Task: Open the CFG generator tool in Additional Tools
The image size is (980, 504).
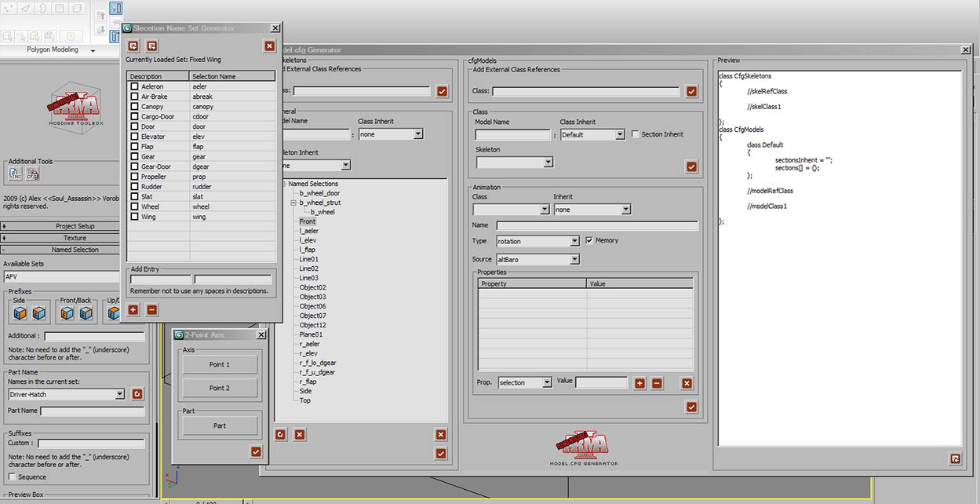Action: tap(32, 174)
